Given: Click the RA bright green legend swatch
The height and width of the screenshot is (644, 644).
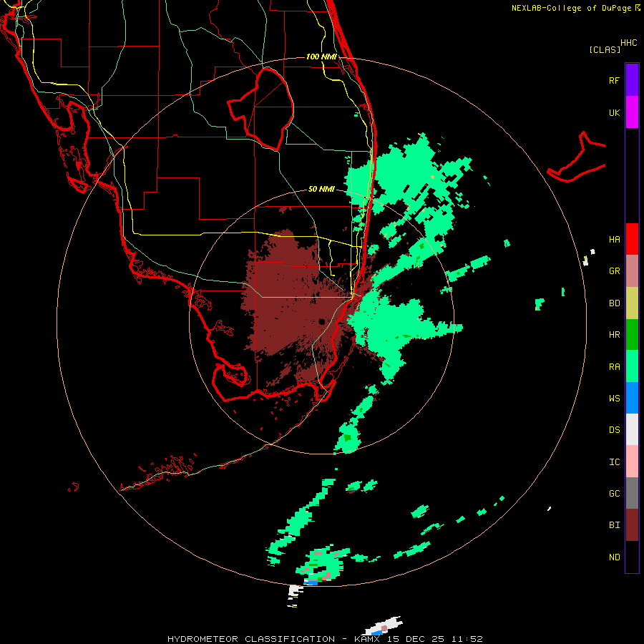Looking at the screenshot, I should coord(632,366).
